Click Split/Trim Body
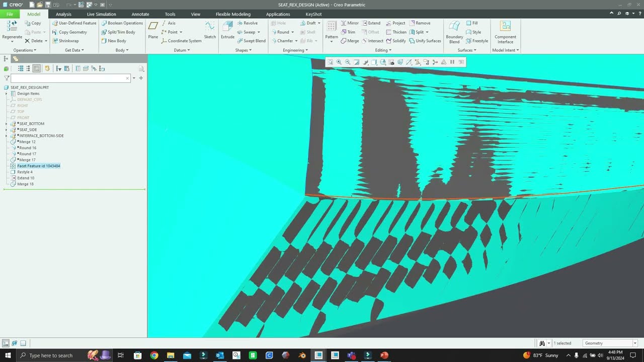Screen dimensions: 644x362 [x=118, y=32]
